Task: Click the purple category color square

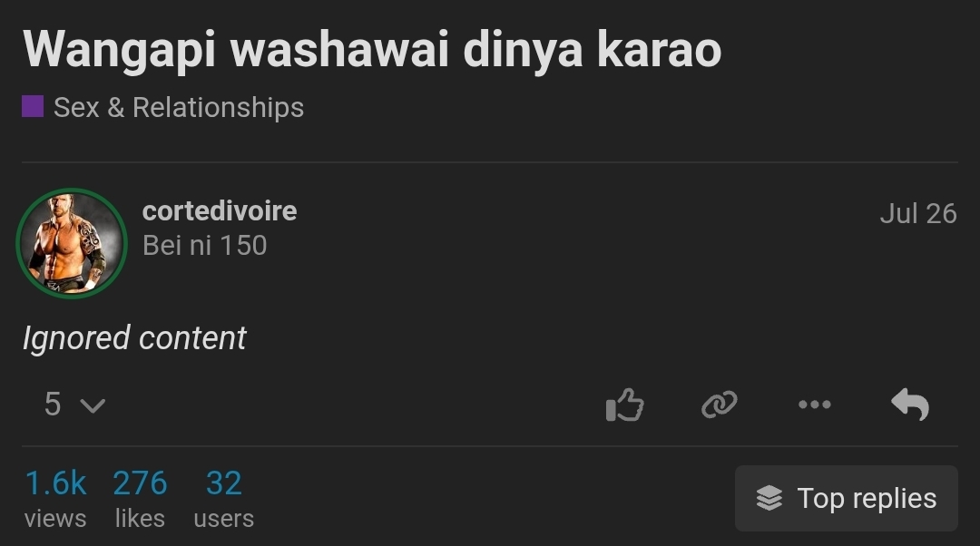Action: [x=33, y=106]
